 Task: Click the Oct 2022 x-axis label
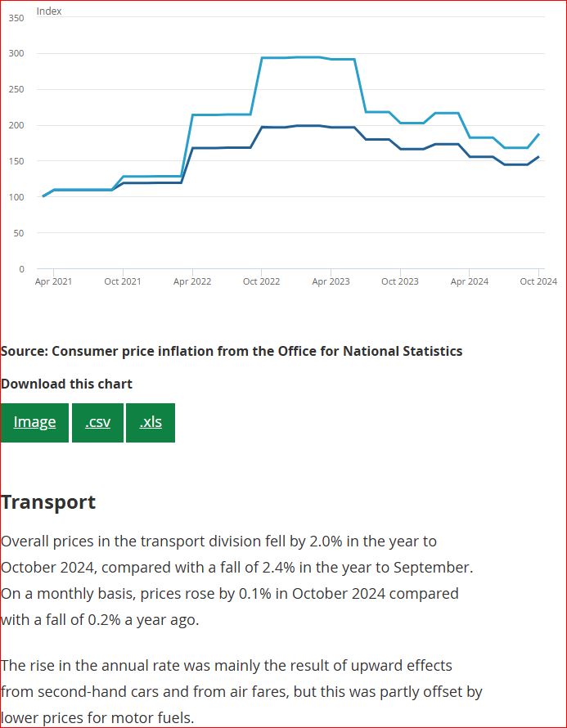click(x=262, y=281)
